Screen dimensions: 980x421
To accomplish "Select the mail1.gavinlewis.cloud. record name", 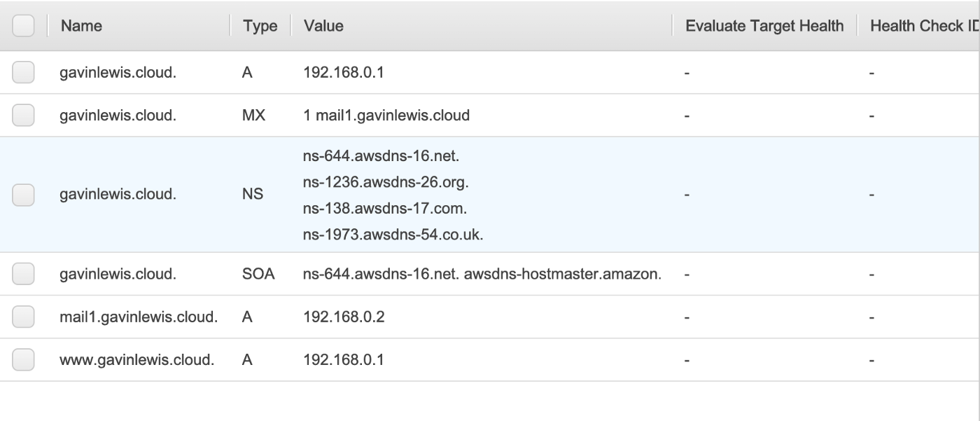I will click(139, 317).
